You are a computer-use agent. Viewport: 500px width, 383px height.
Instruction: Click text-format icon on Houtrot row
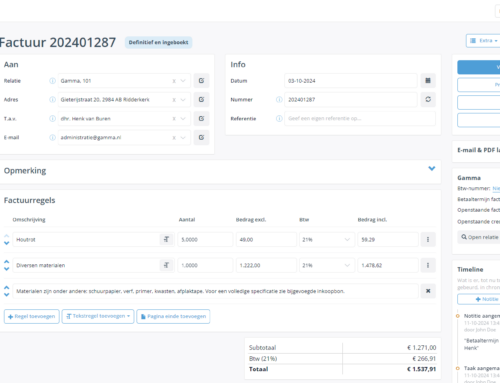166,239
